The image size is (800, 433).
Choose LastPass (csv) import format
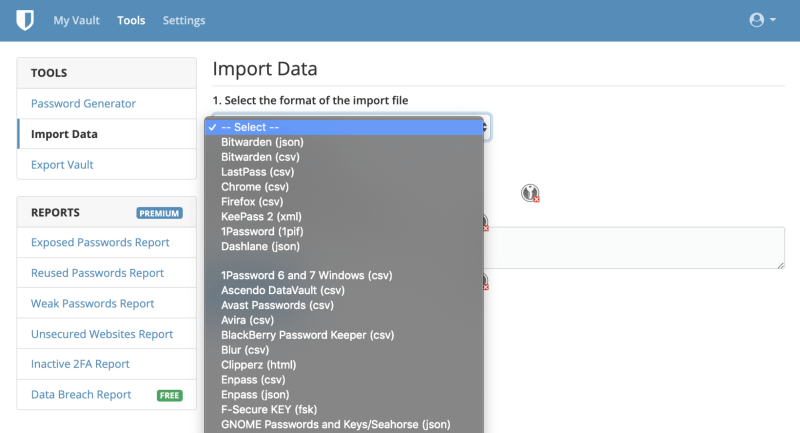[258, 172]
